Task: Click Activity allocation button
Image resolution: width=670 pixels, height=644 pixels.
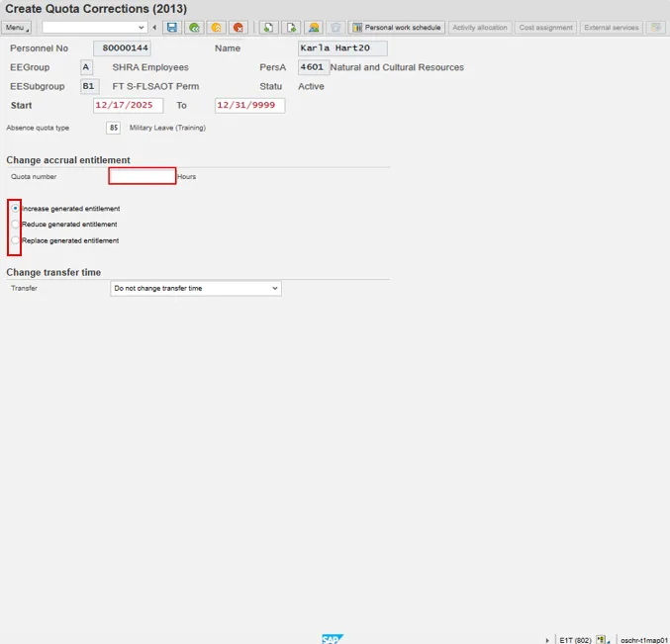Action: point(480,28)
